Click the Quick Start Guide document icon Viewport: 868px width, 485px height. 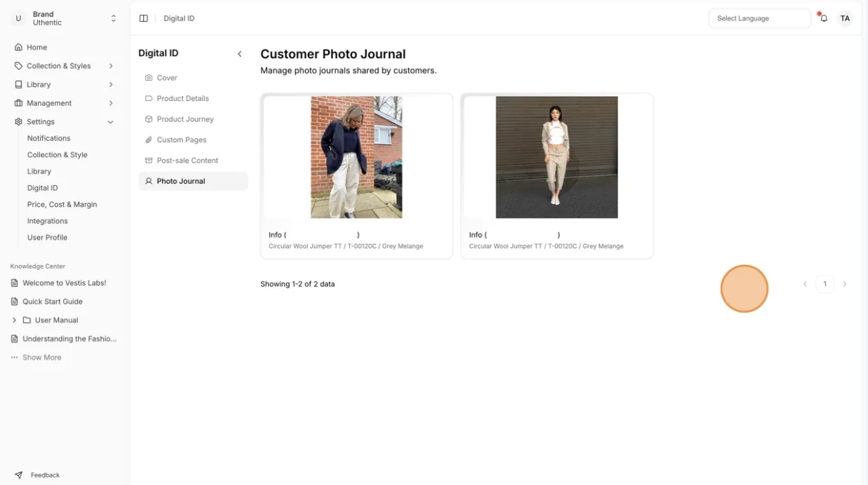click(15, 302)
